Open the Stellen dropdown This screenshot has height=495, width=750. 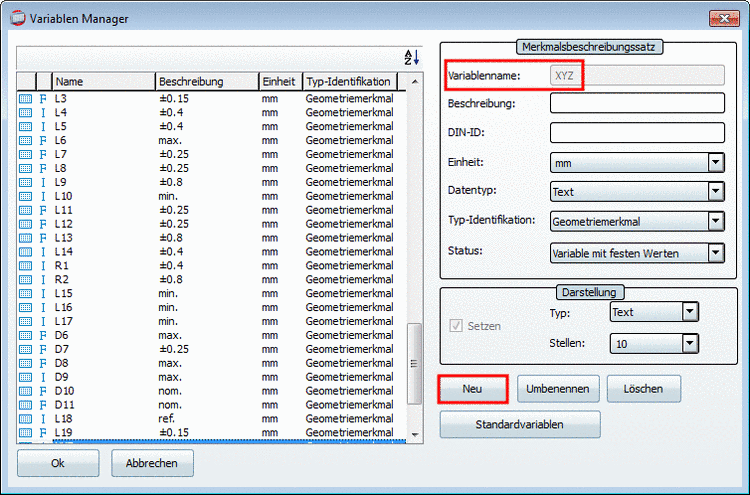[x=690, y=343]
